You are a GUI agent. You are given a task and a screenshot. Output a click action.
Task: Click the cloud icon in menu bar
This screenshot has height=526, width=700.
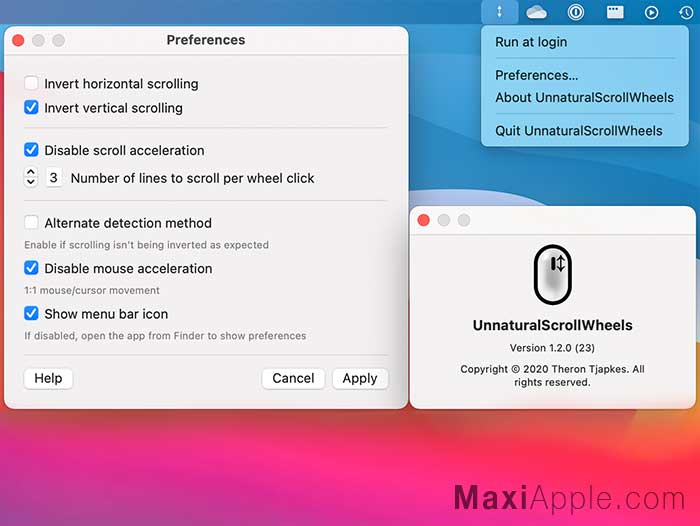(x=536, y=12)
